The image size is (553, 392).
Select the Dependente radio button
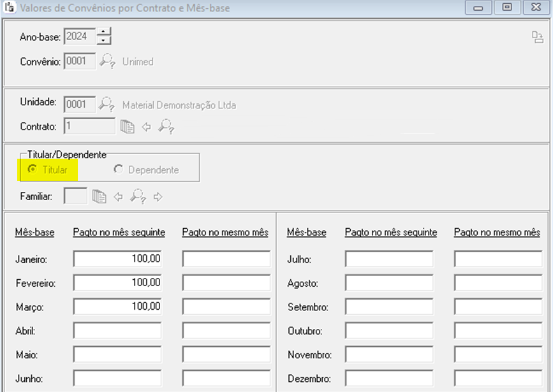pos(118,170)
